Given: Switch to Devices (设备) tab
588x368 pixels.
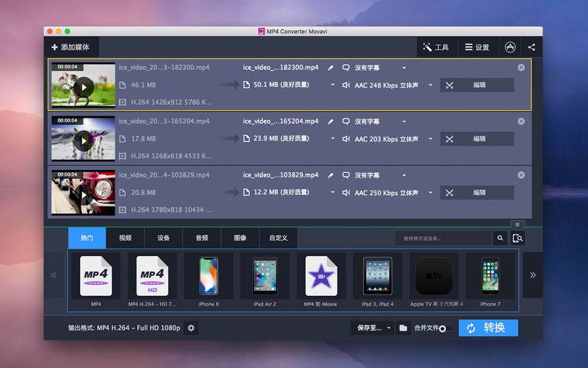Looking at the screenshot, I should [163, 238].
